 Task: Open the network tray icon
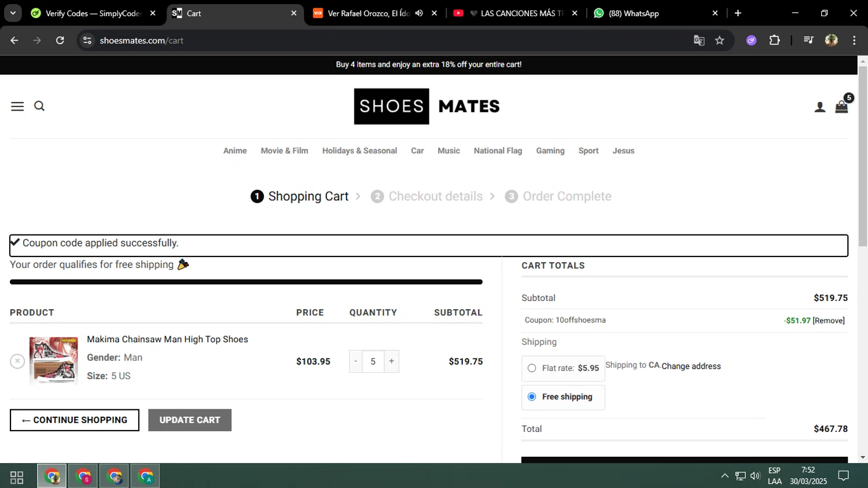(x=740, y=476)
